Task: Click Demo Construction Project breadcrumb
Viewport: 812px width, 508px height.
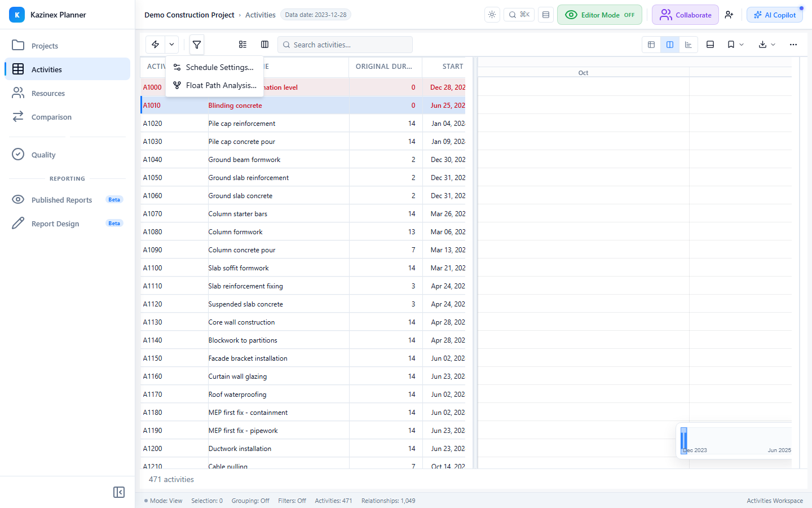Action: [189, 15]
